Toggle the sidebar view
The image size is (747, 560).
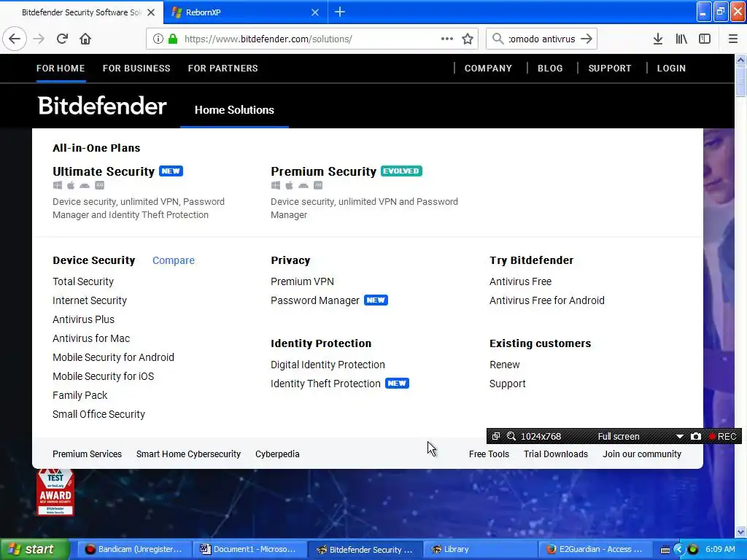click(705, 39)
